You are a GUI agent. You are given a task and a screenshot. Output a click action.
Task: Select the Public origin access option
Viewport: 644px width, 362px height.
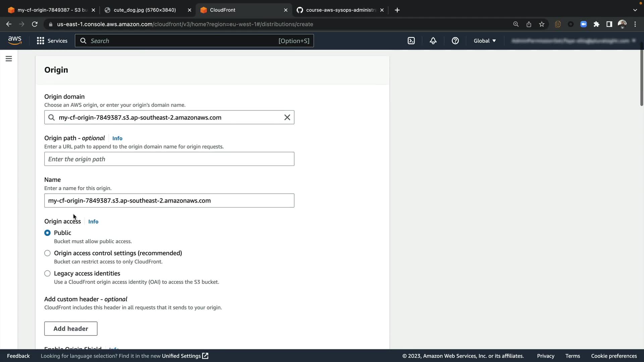click(x=47, y=233)
